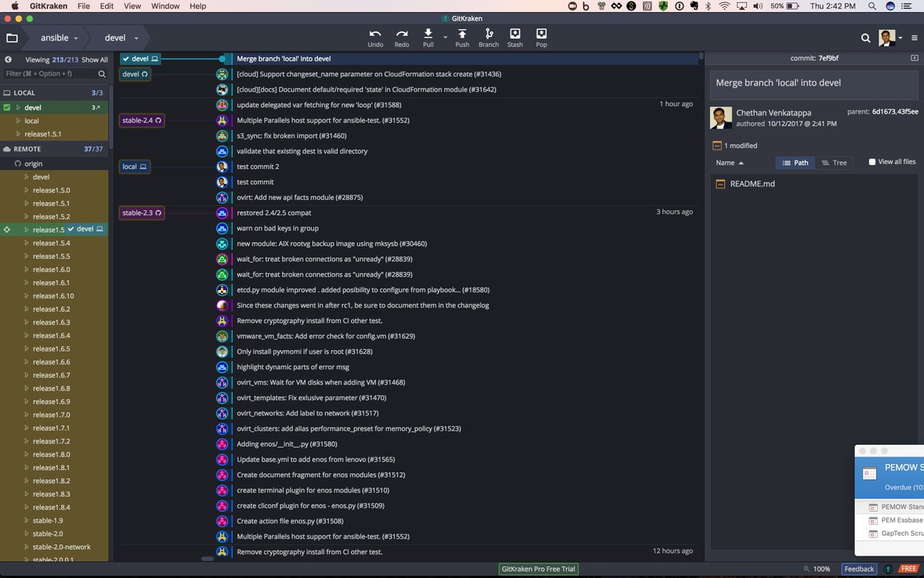Click the Push toolbar icon
The width and height of the screenshot is (924, 578).
(462, 34)
